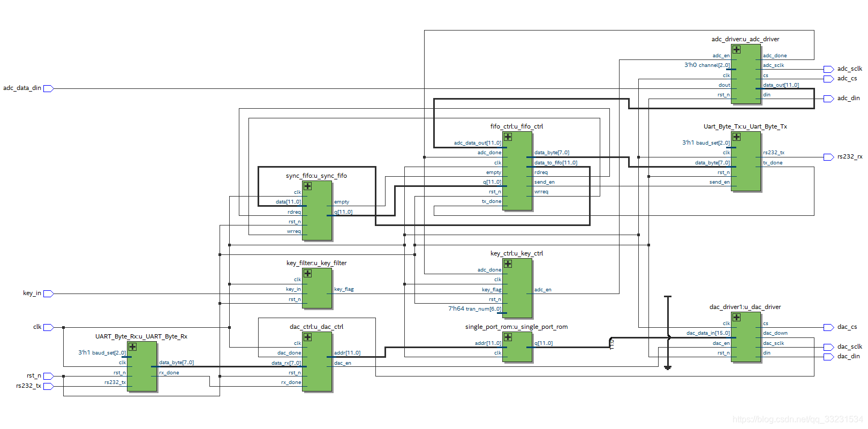
Task: Click the q[11..0] output on single_port_rom
Action: coord(544,343)
